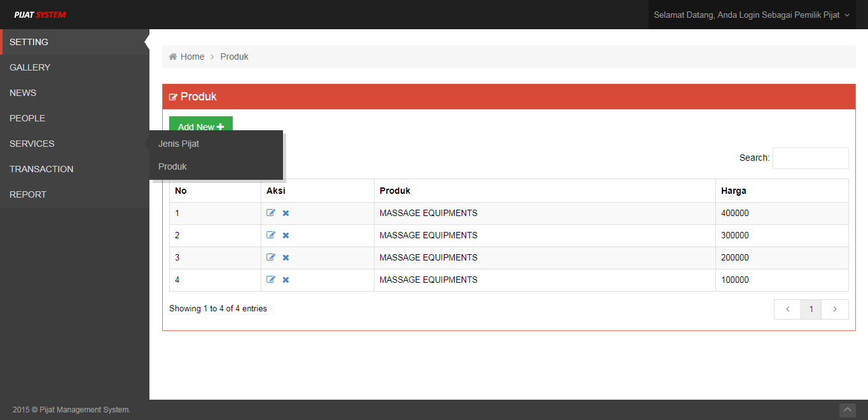868x420 pixels.
Task: Edit the product priced 200000
Action: coord(271,257)
